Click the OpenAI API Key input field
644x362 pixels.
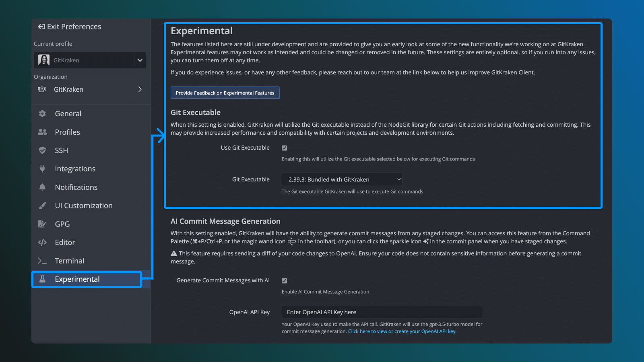click(x=382, y=312)
